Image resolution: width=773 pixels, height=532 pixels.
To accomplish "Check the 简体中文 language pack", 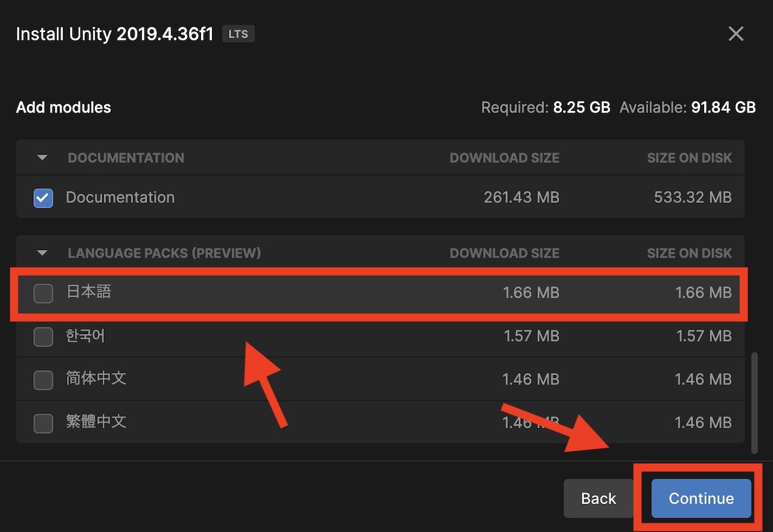I will 43,379.
